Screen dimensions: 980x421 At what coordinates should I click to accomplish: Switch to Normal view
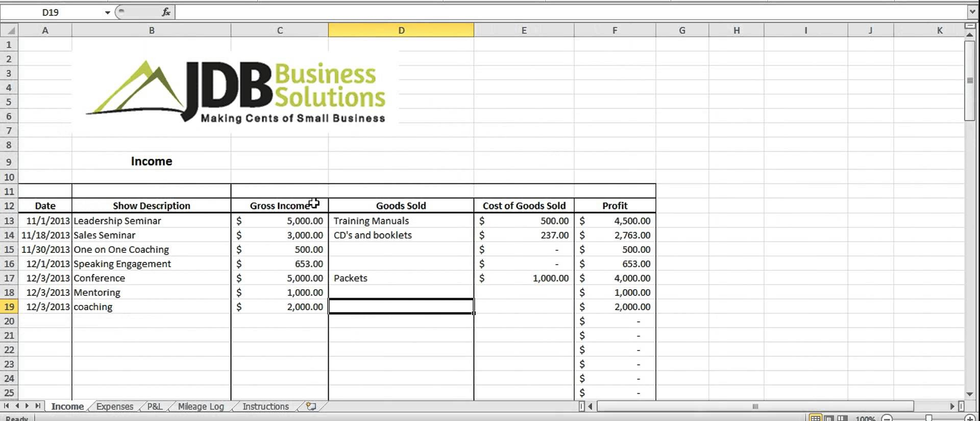[x=816, y=418]
